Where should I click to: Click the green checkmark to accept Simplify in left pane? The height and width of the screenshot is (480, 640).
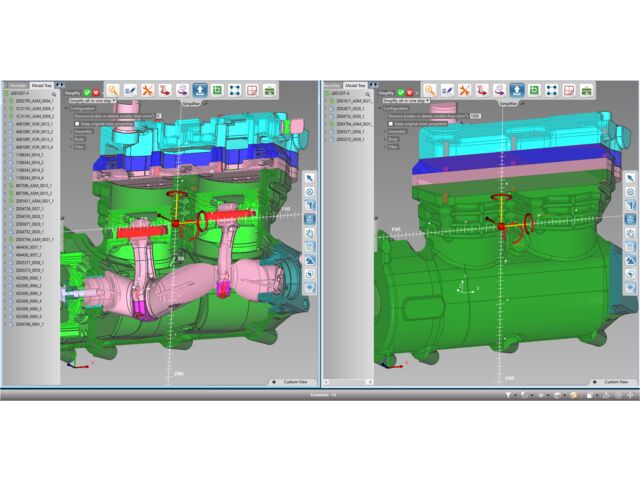pyautogui.click(x=85, y=91)
